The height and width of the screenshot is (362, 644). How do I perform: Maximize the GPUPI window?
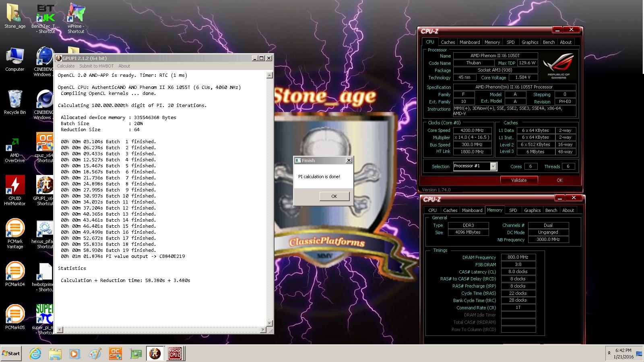pyautogui.click(x=262, y=58)
